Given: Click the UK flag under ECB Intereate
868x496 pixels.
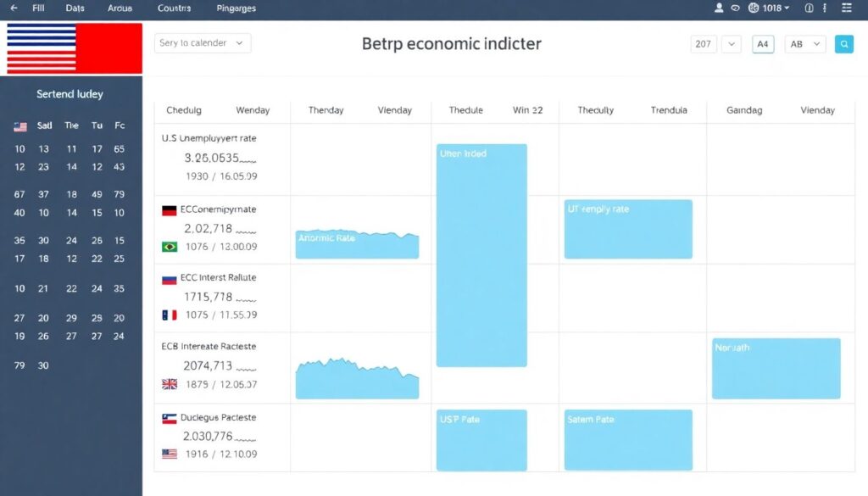Looking at the screenshot, I should pyautogui.click(x=170, y=384).
